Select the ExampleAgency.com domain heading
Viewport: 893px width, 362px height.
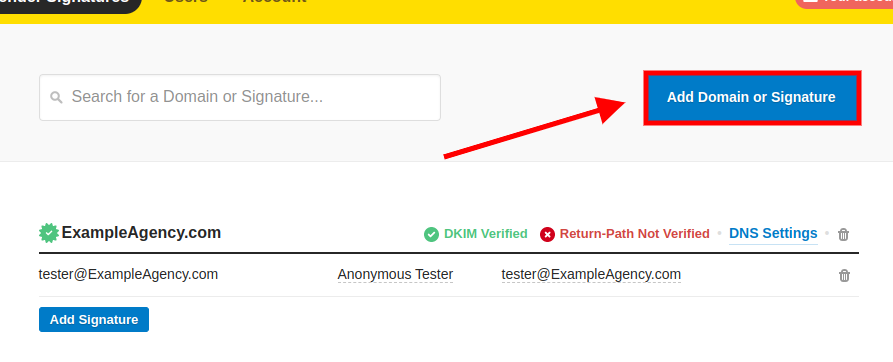point(141,233)
